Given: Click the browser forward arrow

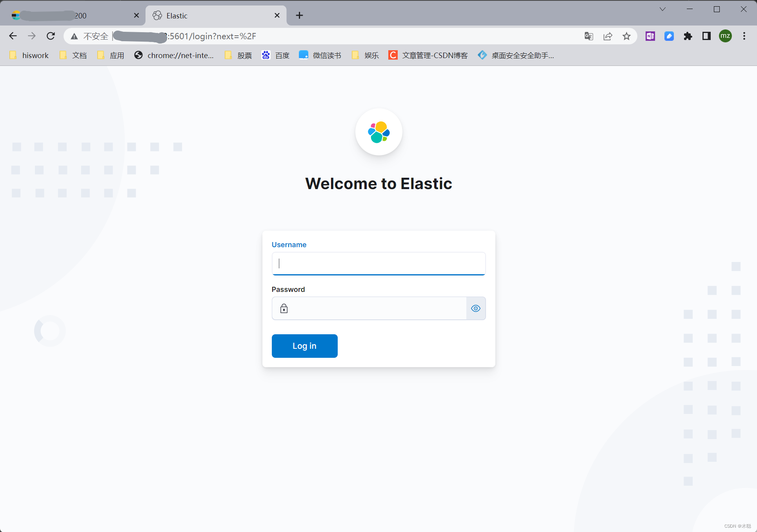Looking at the screenshot, I should pos(32,36).
